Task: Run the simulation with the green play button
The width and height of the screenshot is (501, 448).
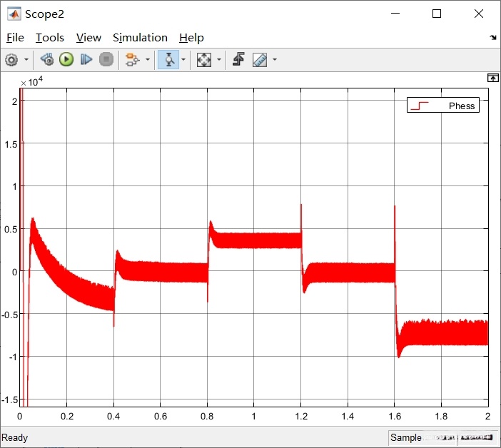Action: (66, 59)
